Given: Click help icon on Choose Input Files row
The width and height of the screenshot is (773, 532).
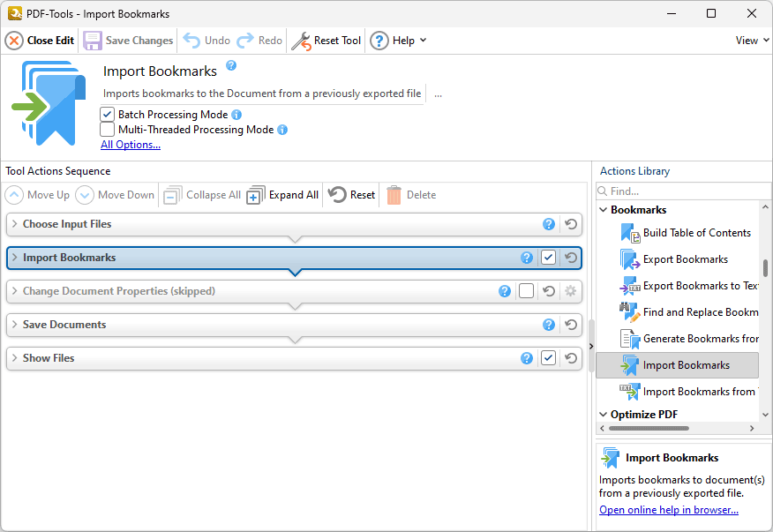Looking at the screenshot, I should (x=549, y=224).
